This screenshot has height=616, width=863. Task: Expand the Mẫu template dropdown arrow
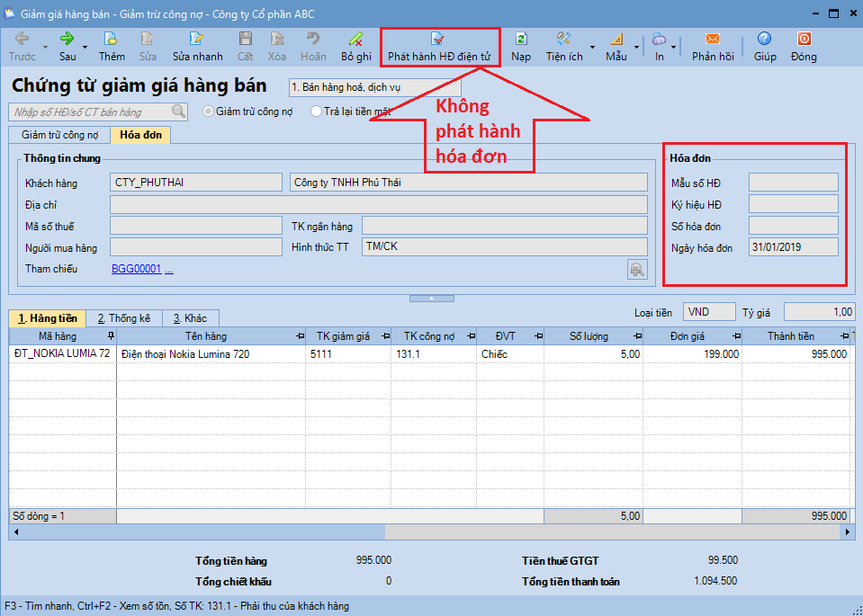tap(636, 47)
